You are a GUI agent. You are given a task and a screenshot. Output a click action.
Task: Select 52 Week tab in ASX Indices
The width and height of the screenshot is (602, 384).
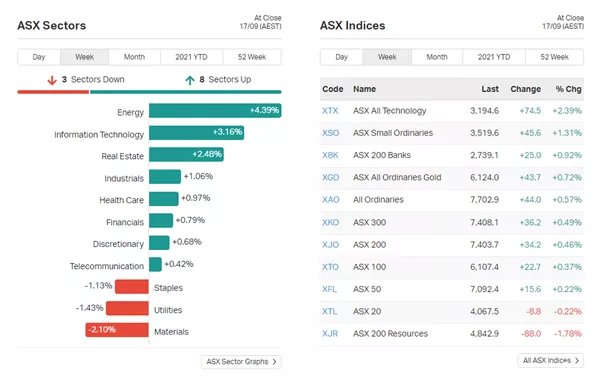tap(554, 57)
